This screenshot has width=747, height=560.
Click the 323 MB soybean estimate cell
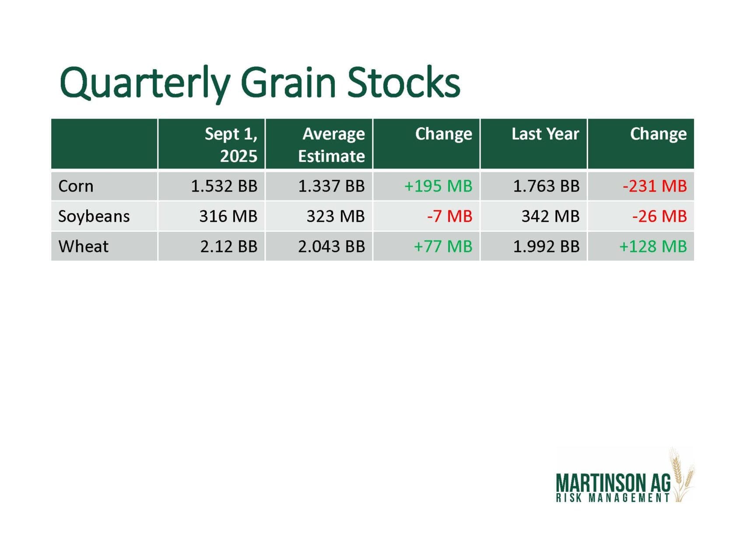pos(335,217)
